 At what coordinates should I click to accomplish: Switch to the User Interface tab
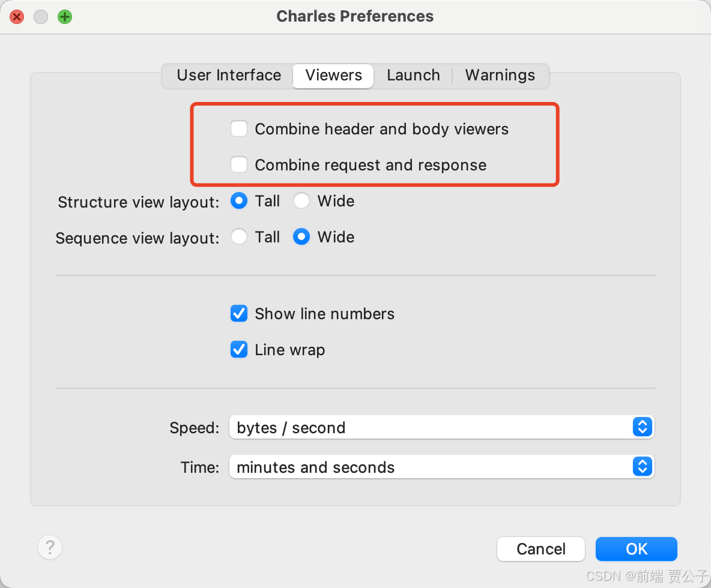click(x=229, y=76)
